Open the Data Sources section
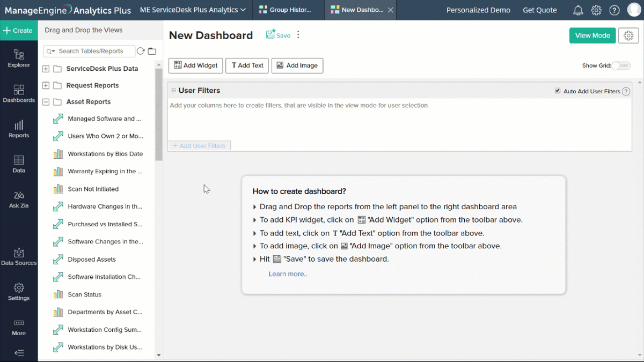Screen dimensions: 644x362 [x=19, y=256]
